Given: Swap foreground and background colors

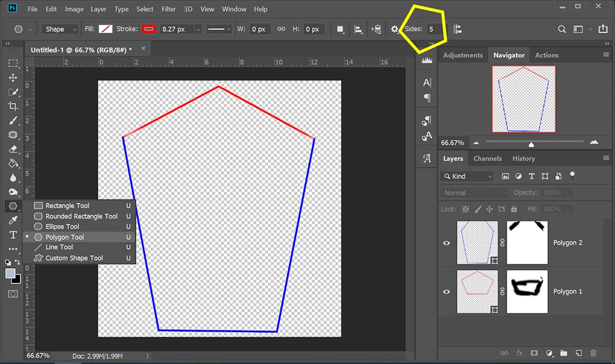Looking at the screenshot, I should [17, 262].
